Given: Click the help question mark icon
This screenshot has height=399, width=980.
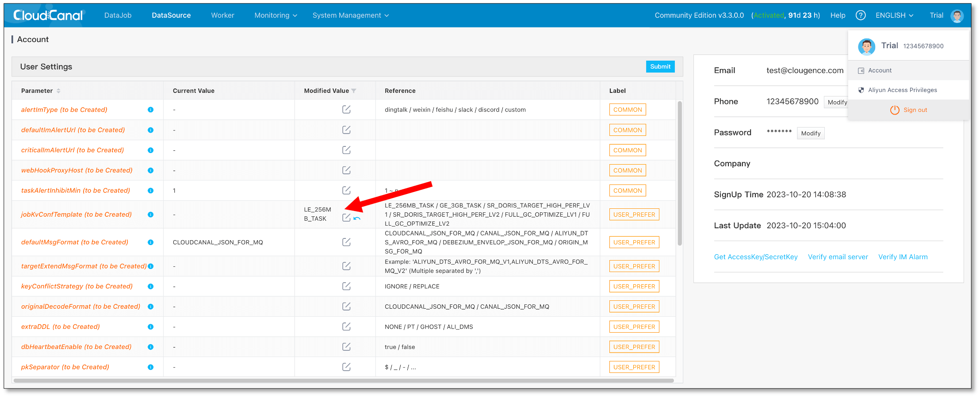Looking at the screenshot, I should pos(861,15).
